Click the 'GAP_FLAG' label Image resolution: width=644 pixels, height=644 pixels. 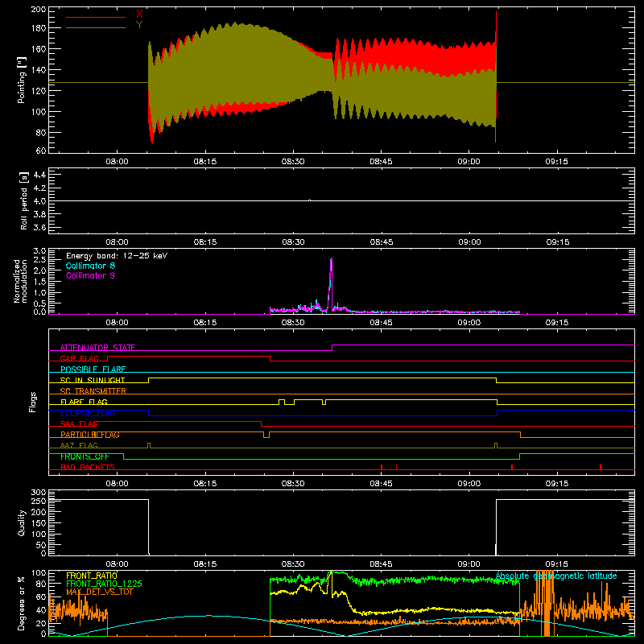click(79, 358)
